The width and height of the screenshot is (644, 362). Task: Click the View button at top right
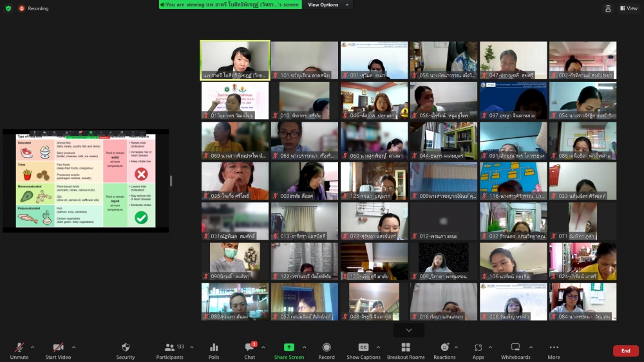[628, 8]
